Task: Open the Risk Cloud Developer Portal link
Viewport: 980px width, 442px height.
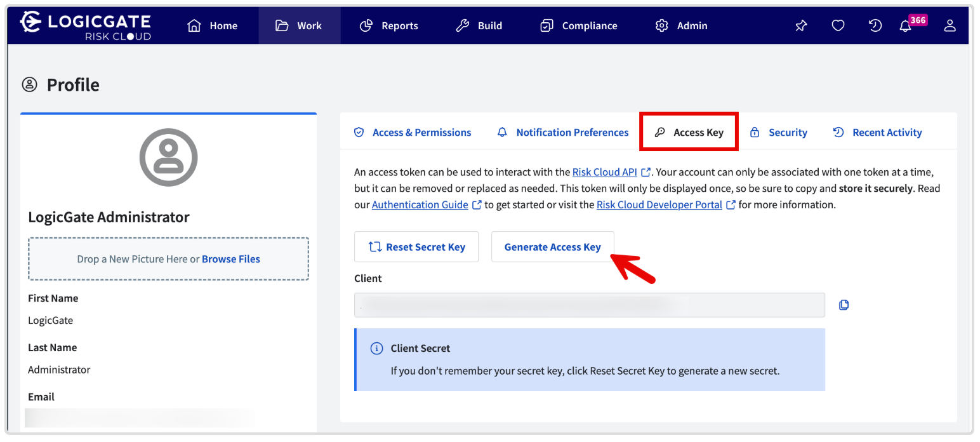Action: click(659, 204)
